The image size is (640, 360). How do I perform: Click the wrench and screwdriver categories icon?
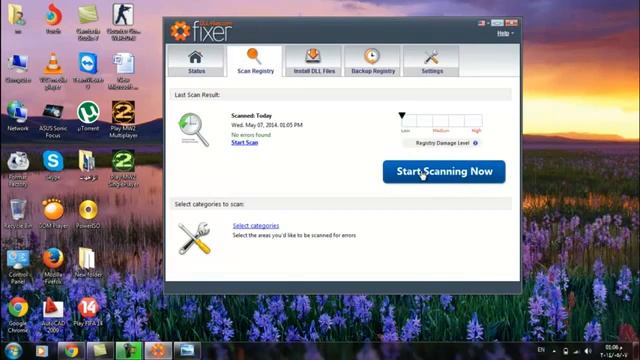coord(194,238)
